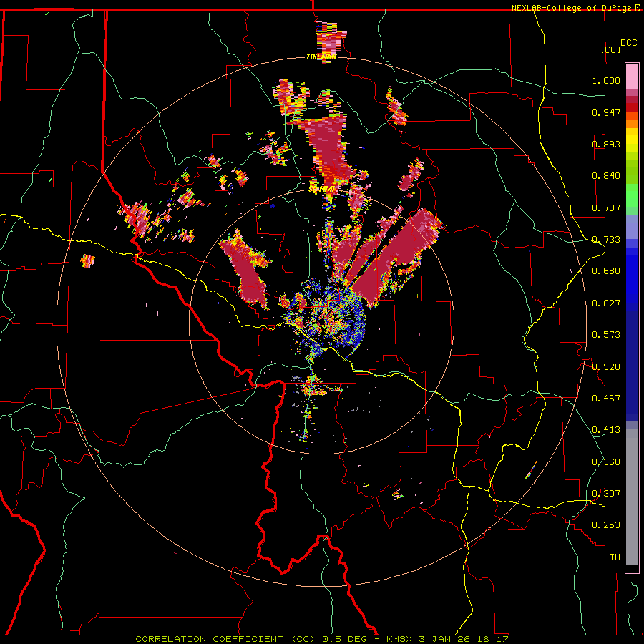This screenshot has height=644, width=644.
Task: Select the 0.627 legend value
Action: (x=606, y=303)
